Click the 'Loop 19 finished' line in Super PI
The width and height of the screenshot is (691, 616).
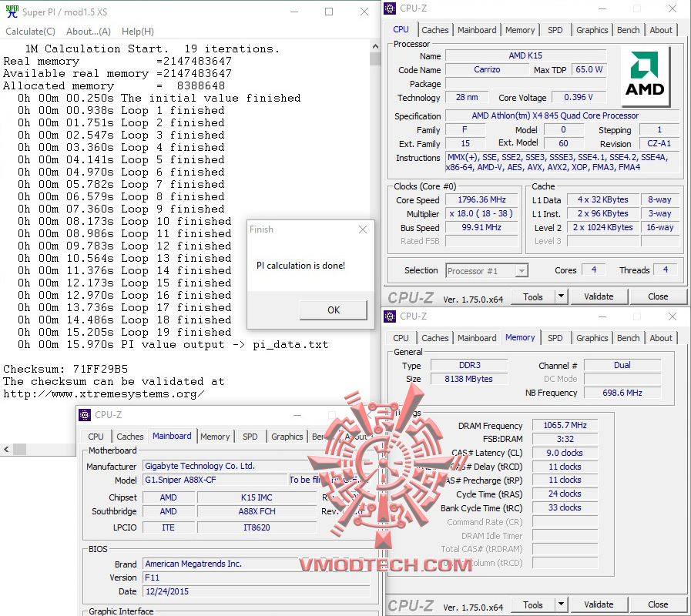124,332
